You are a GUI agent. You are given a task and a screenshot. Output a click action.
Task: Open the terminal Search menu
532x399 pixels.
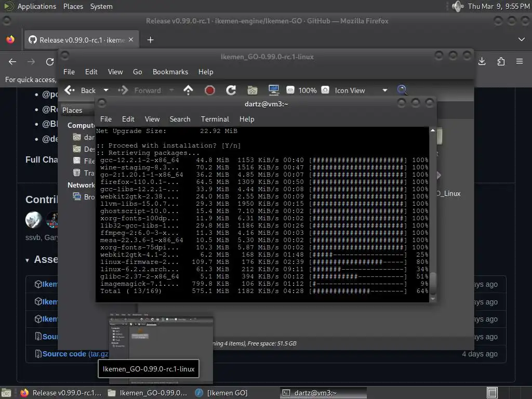click(180, 119)
